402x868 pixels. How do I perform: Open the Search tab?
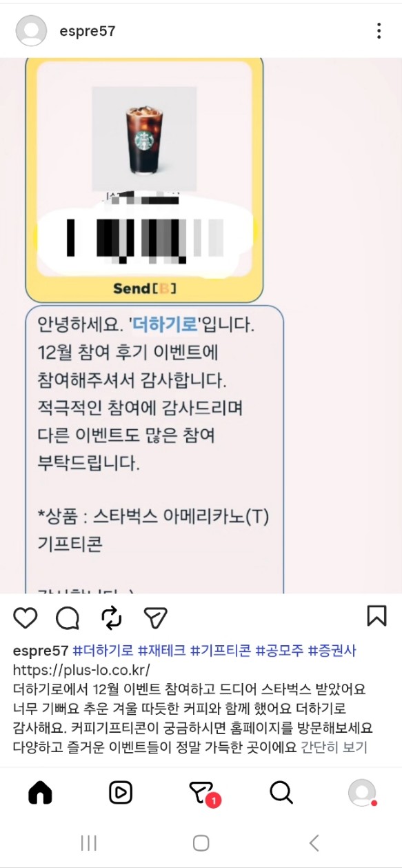[281, 793]
